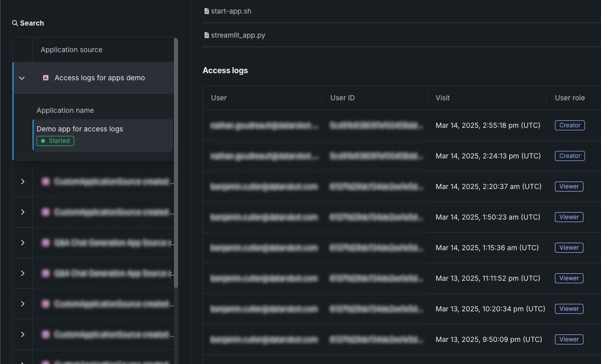The height and width of the screenshot is (364, 601).
Task: Click the Visit column header
Action: click(x=443, y=98)
